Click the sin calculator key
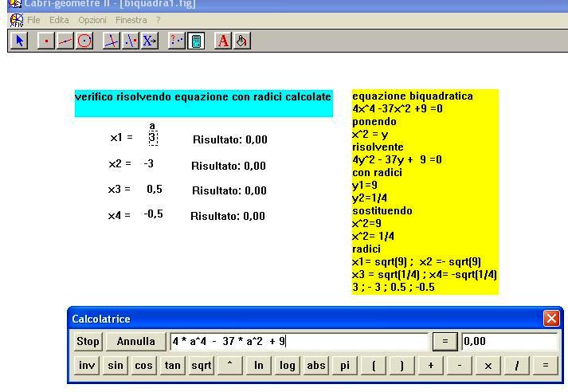The image size is (568, 392). 116,365
